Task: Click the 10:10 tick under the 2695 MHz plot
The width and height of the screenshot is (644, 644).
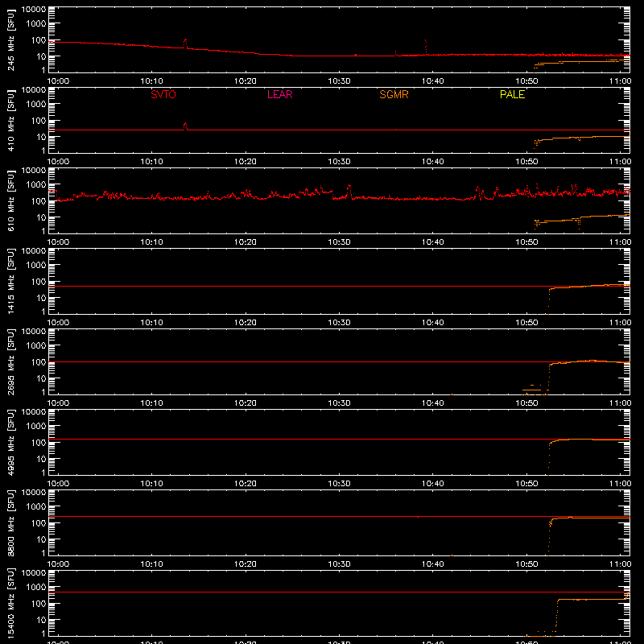Action: [152, 403]
